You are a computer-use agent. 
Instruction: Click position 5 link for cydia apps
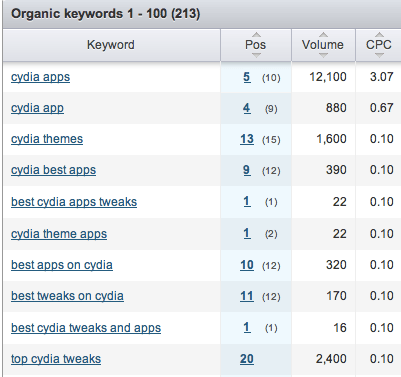point(247,77)
